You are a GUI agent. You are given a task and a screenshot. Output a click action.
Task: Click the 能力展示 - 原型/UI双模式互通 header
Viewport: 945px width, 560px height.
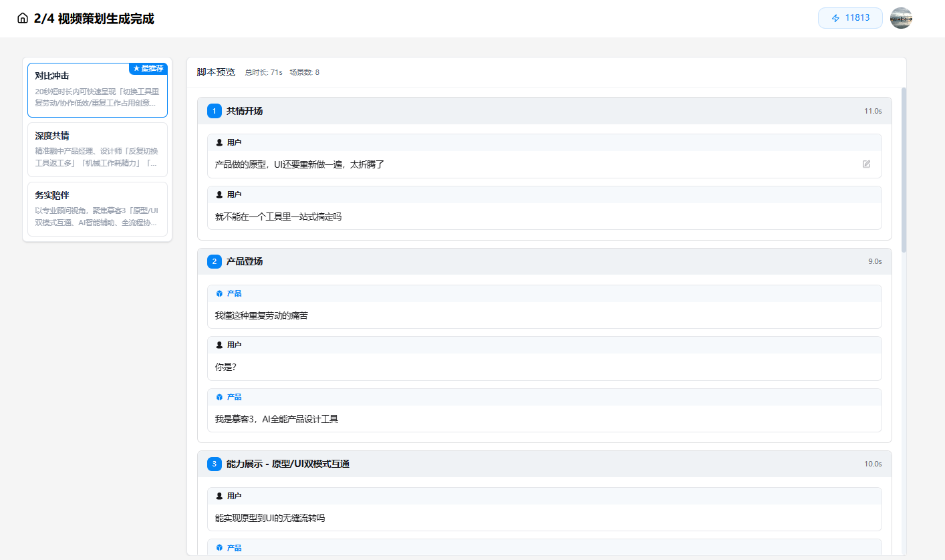(x=545, y=464)
